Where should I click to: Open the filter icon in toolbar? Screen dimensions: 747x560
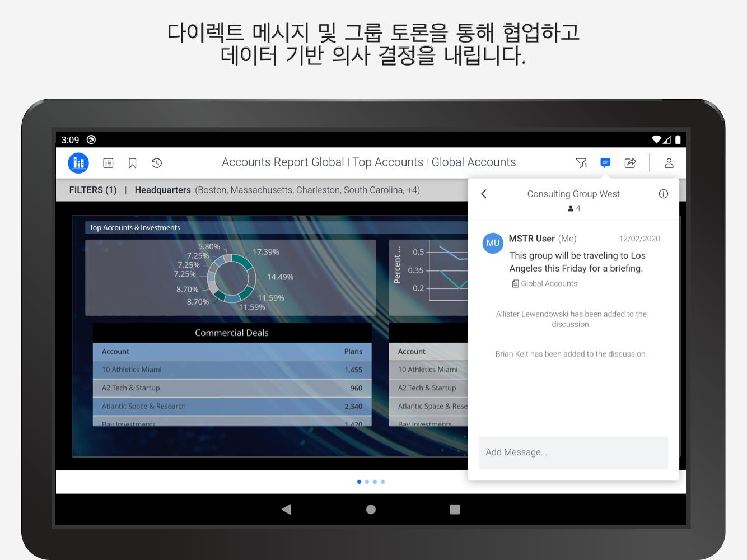(x=581, y=163)
